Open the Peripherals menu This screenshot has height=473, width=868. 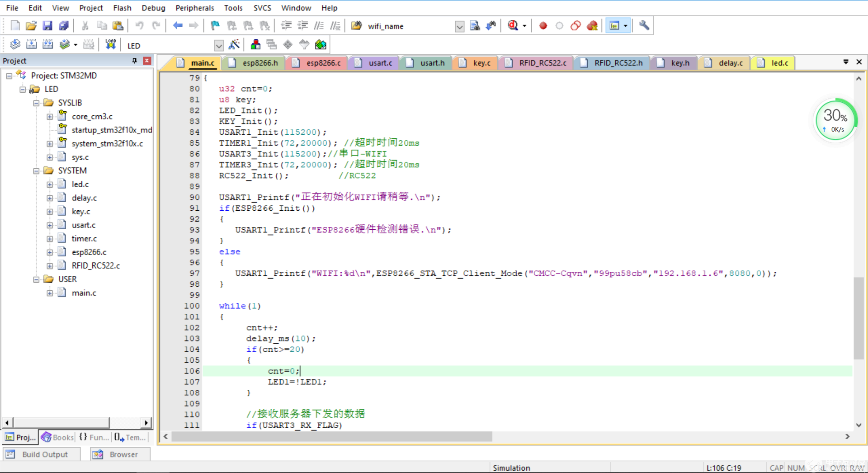[x=194, y=8]
